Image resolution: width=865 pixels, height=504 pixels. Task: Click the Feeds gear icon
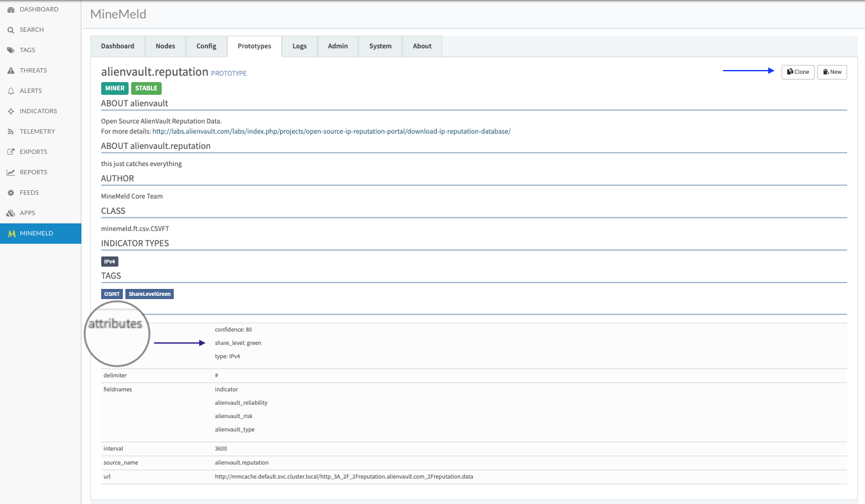pyautogui.click(x=11, y=193)
